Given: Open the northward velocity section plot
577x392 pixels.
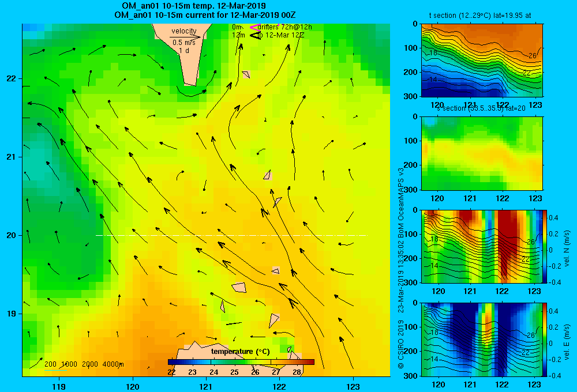Looking at the screenshot, I should pyautogui.click(x=482, y=246).
